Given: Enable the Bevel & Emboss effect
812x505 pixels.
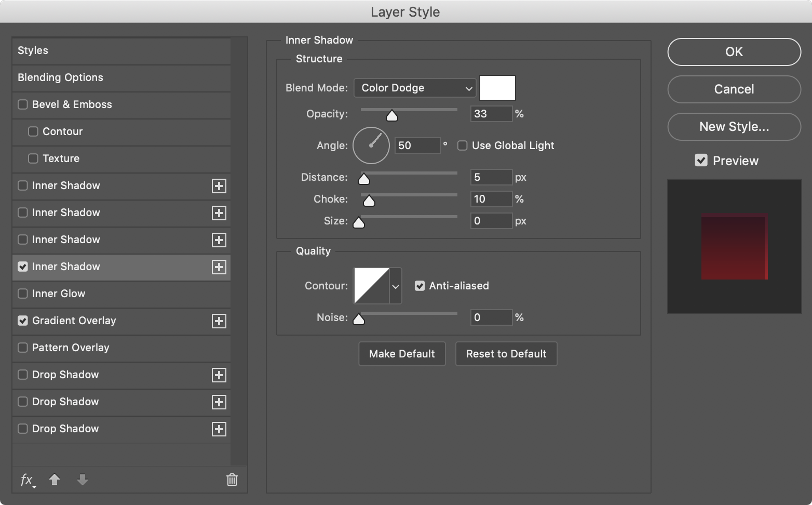Looking at the screenshot, I should (23, 104).
